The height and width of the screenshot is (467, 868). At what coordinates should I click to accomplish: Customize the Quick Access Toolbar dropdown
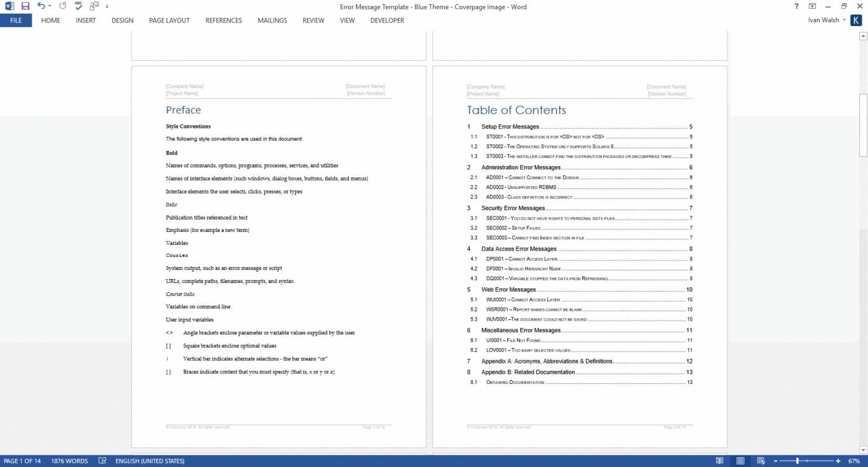pyautogui.click(x=105, y=6)
